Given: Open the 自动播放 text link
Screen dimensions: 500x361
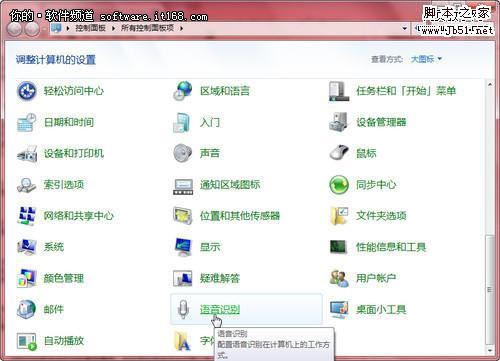Looking at the screenshot, I should tap(64, 341).
